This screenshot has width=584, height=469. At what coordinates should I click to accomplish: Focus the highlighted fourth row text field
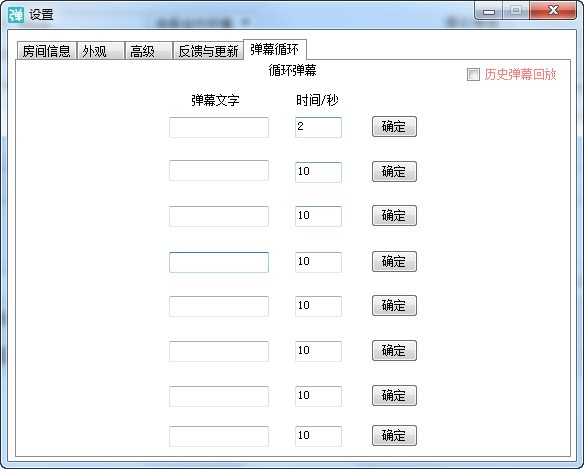pyautogui.click(x=219, y=262)
